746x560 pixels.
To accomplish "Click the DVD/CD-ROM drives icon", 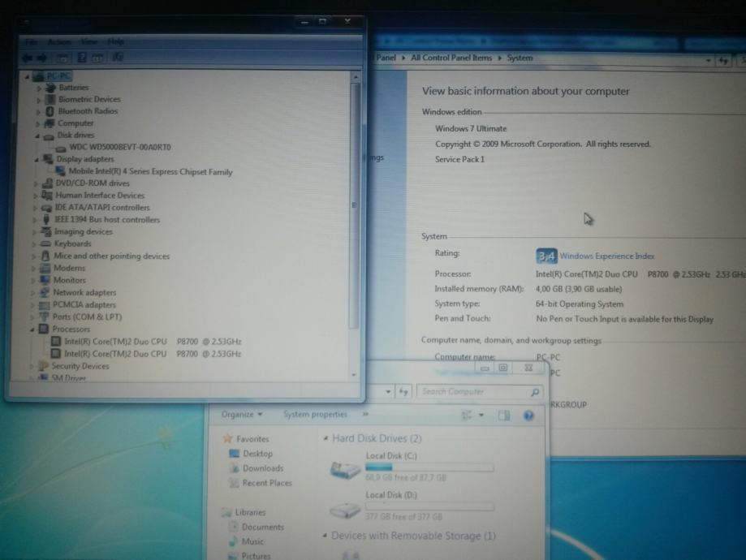I will [x=47, y=183].
